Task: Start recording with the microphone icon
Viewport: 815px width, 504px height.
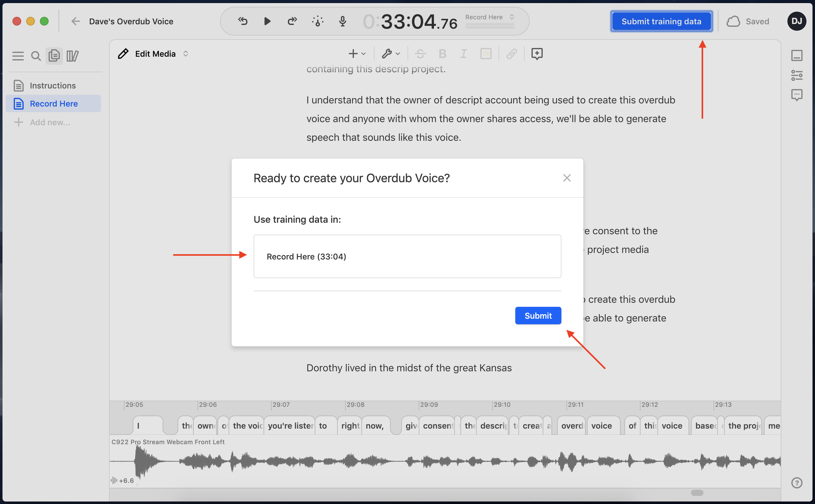Action: coord(342,21)
